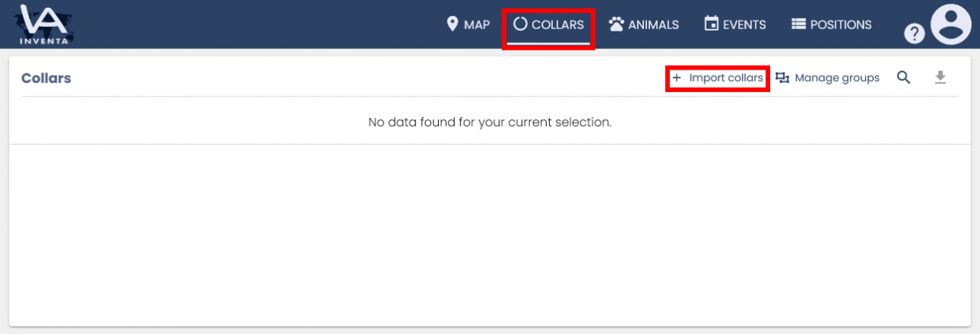
Task: Open the user account avatar
Action: point(950,25)
